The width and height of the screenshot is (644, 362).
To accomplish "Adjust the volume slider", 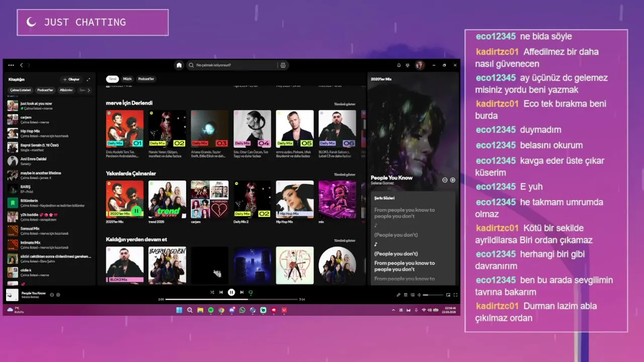I will coord(433,295).
